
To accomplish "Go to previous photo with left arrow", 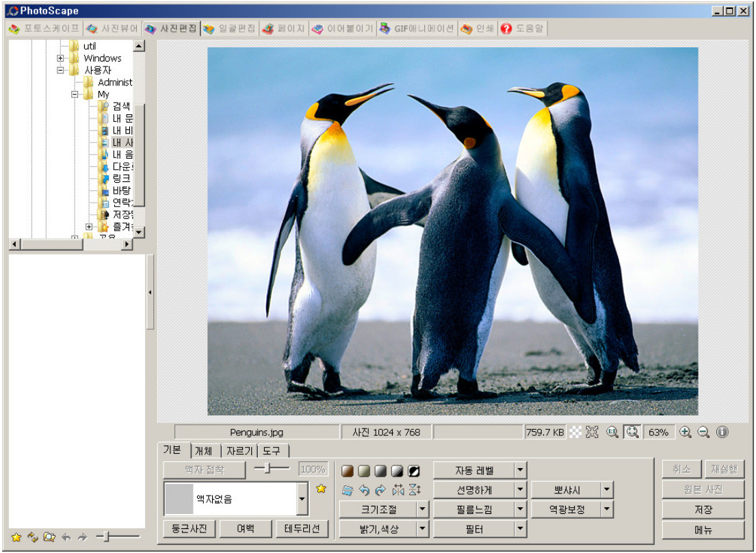I will pos(66,537).
